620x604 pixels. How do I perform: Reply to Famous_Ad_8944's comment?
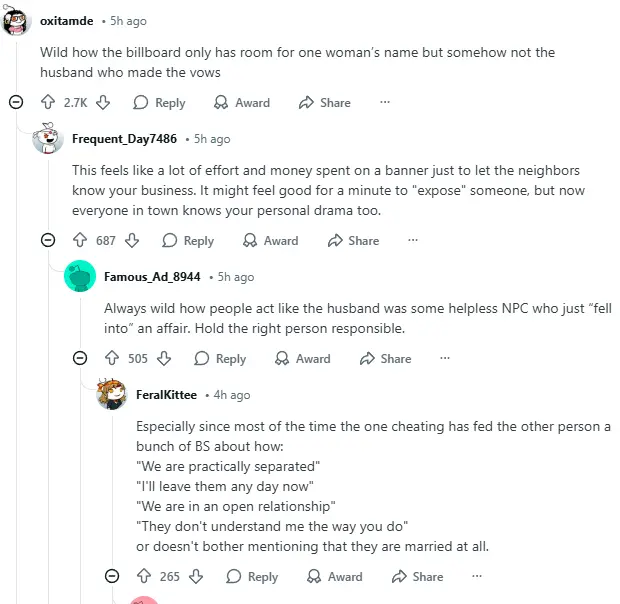[x=220, y=358]
